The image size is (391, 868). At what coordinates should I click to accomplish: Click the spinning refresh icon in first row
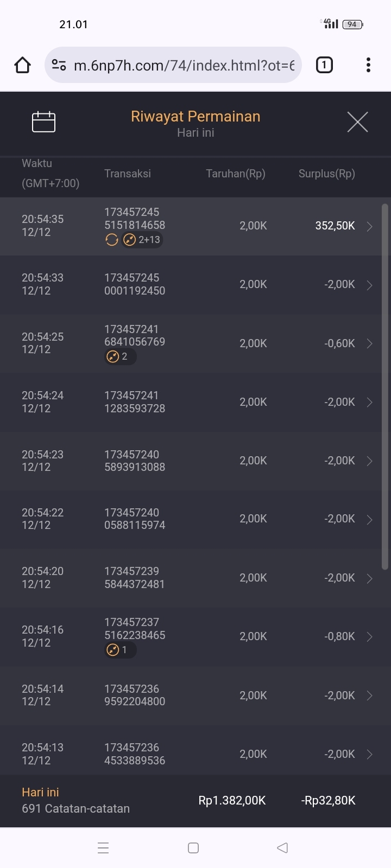(112, 240)
